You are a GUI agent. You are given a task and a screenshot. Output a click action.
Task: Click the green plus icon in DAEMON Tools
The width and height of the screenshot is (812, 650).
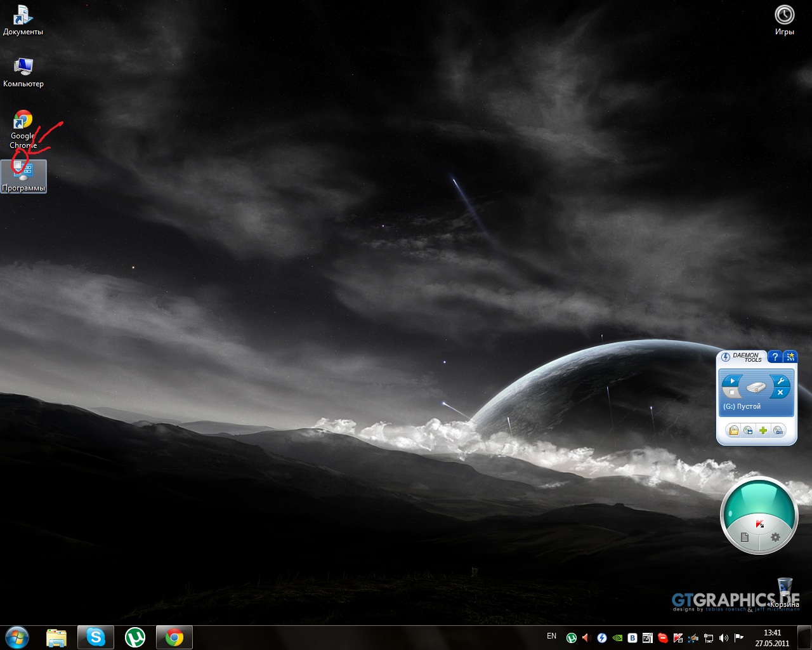tap(763, 430)
